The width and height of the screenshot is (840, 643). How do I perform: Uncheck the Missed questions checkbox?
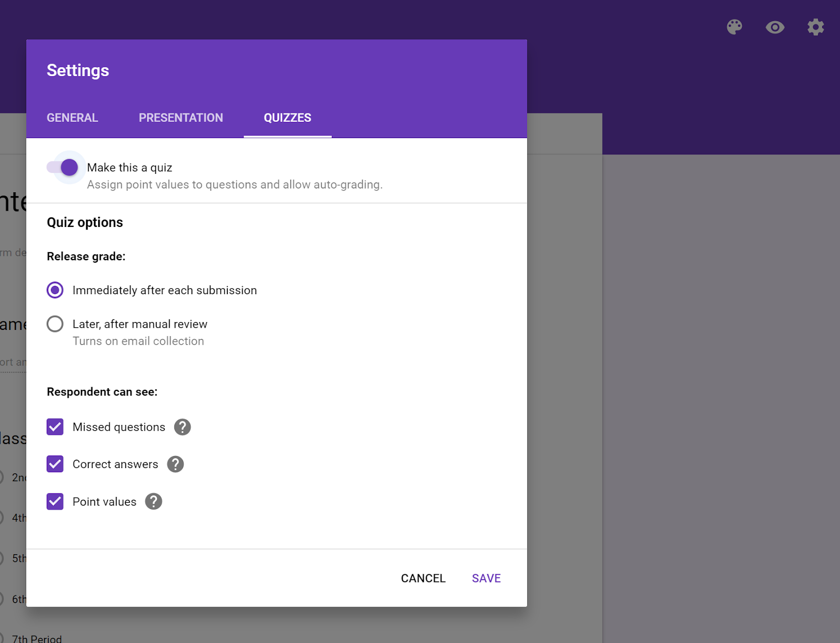[55, 427]
